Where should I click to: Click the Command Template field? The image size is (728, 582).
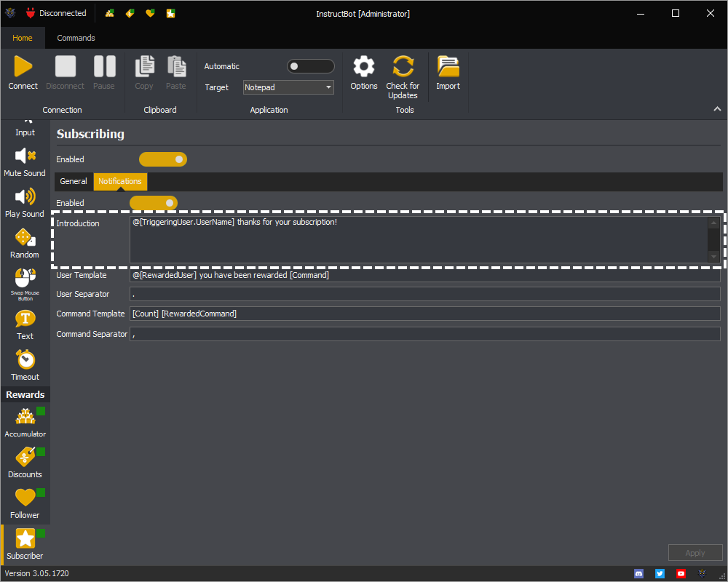(x=425, y=314)
